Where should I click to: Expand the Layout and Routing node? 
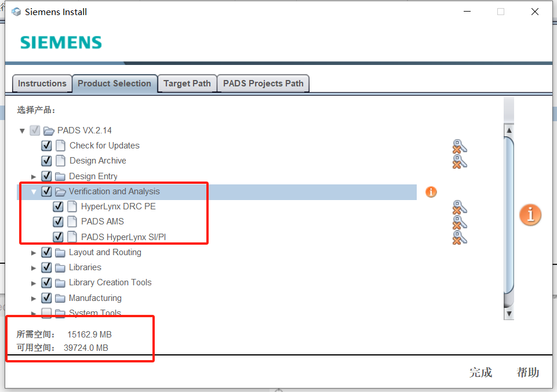[x=34, y=253]
